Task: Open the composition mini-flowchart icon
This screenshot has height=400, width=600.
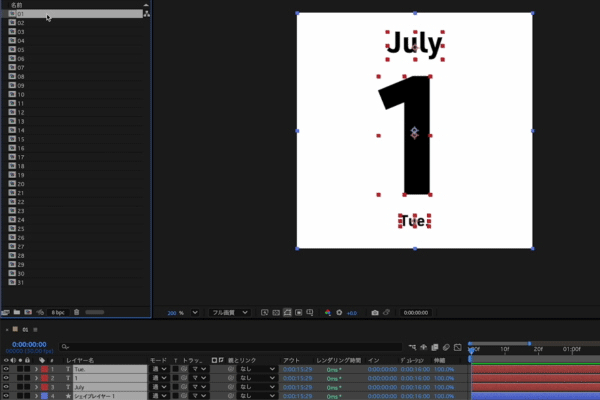Action: point(412,348)
